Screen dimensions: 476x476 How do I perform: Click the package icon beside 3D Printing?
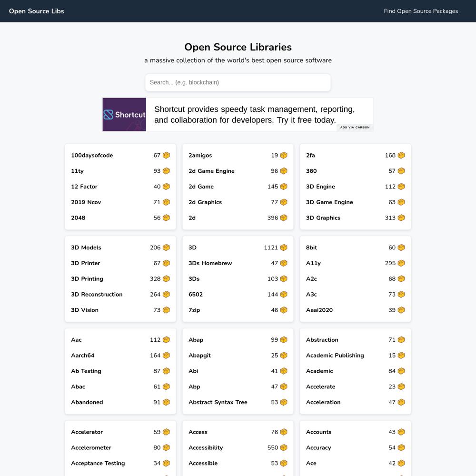(166, 279)
